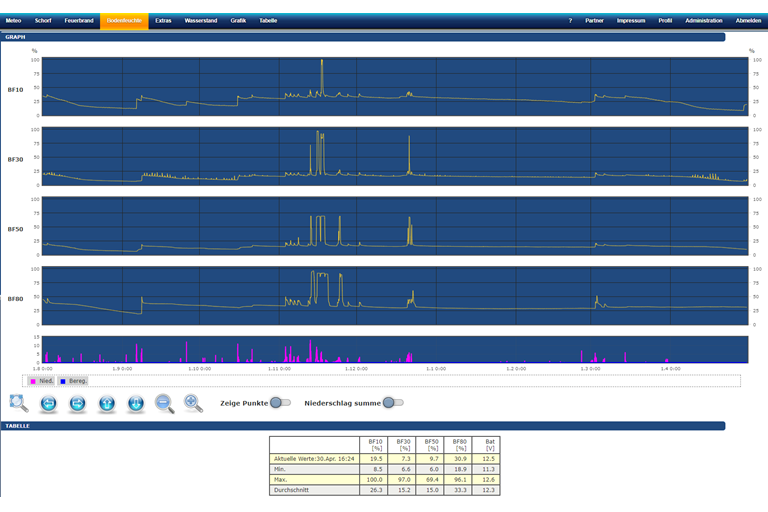Open the Impressum link
The image size is (768, 512).
pos(631,20)
